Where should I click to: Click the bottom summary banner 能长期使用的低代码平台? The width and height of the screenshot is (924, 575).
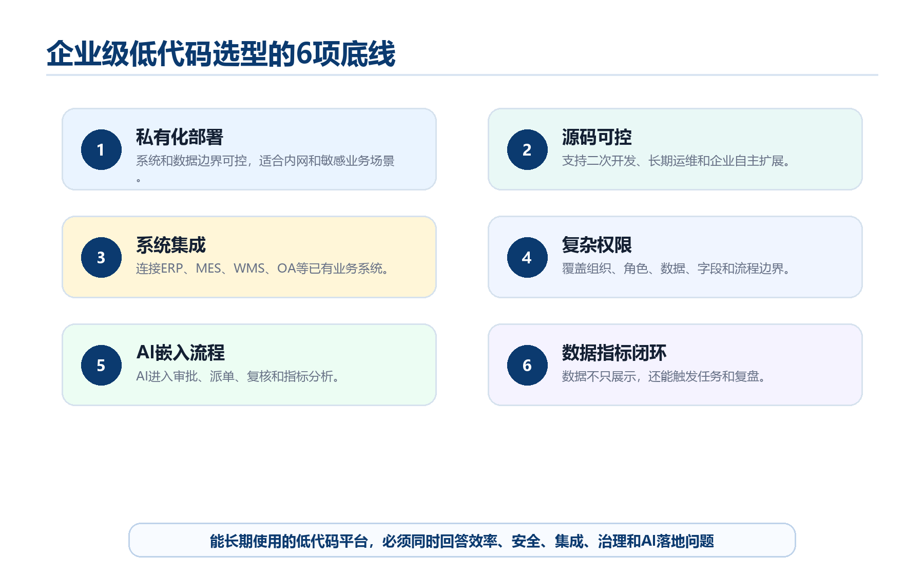click(462, 541)
